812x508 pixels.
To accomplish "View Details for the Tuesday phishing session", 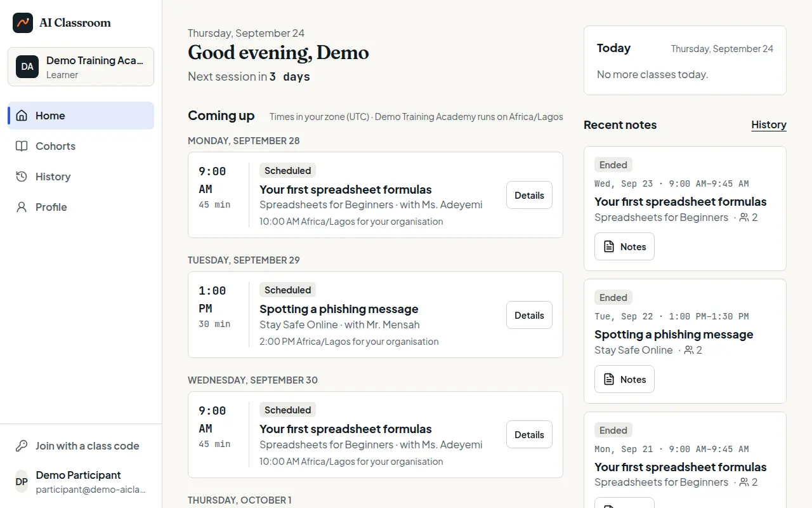I will coord(529,315).
